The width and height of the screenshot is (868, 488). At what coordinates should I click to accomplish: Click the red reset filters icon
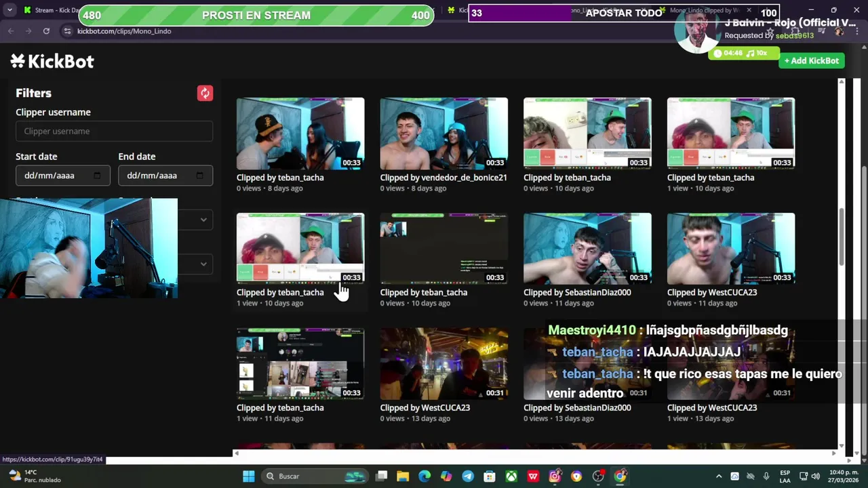click(x=205, y=93)
